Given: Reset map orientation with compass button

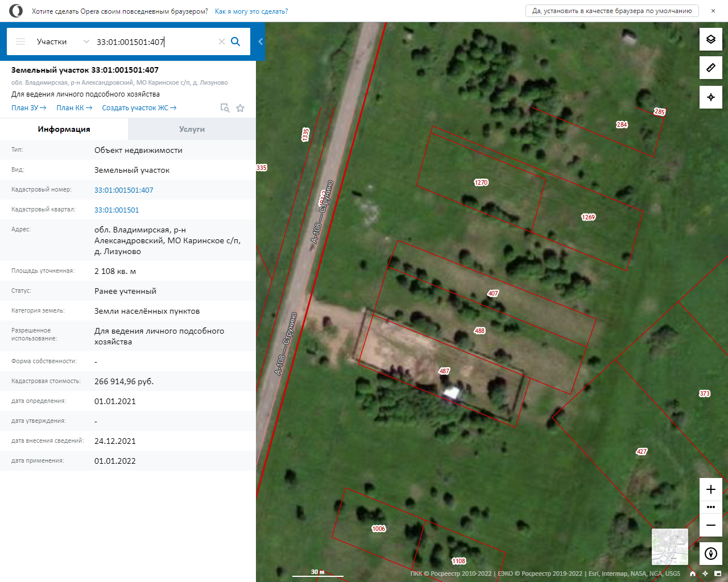Looking at the screenshot, I should (710, 554).
